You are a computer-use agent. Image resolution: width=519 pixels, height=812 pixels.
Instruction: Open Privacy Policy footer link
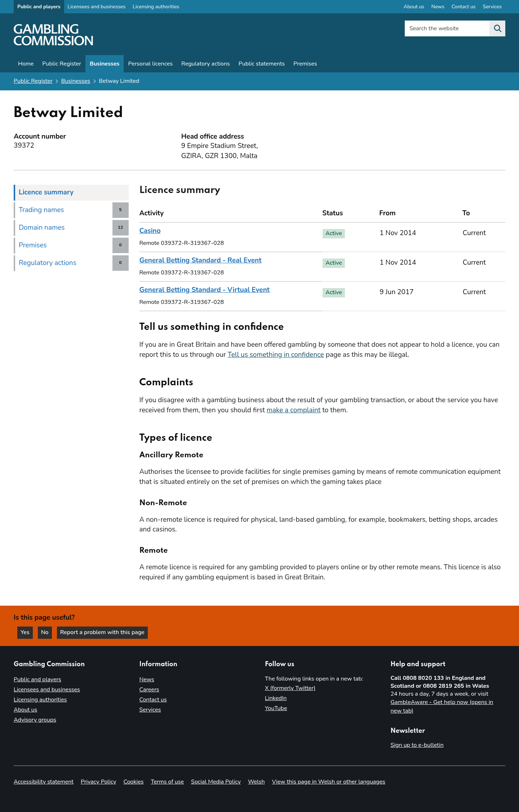tap(98, 782)
